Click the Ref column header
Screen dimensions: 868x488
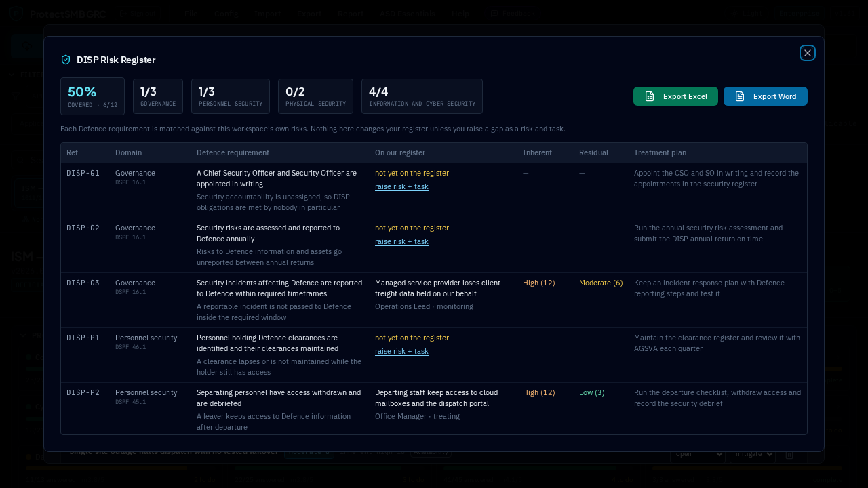click(72, 152)
